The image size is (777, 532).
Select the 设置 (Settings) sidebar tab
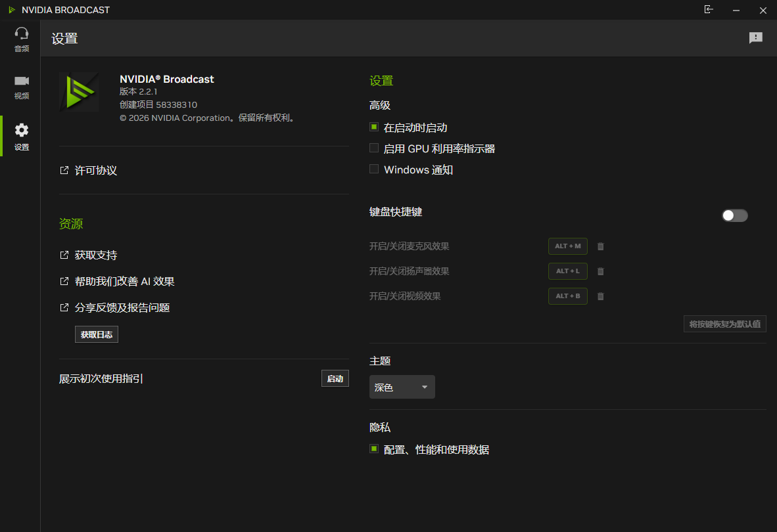click(21, 137)
